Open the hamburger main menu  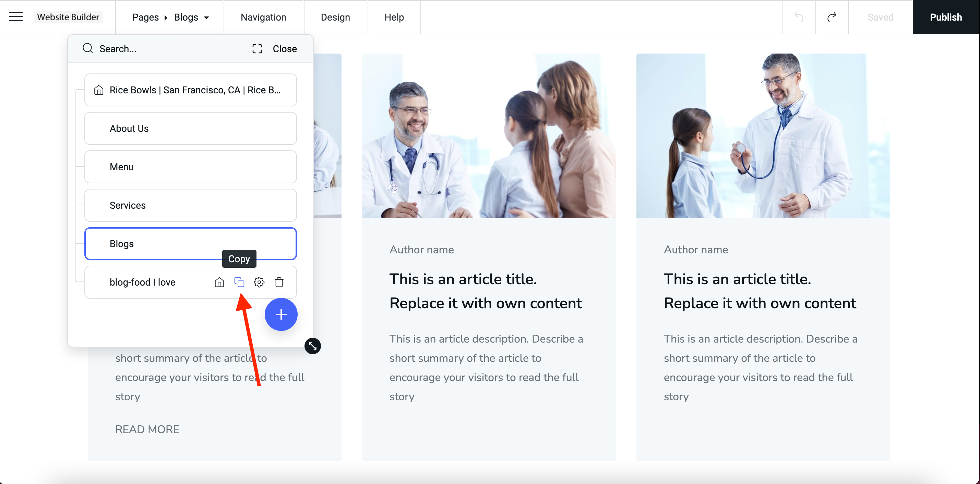point(15,17)
